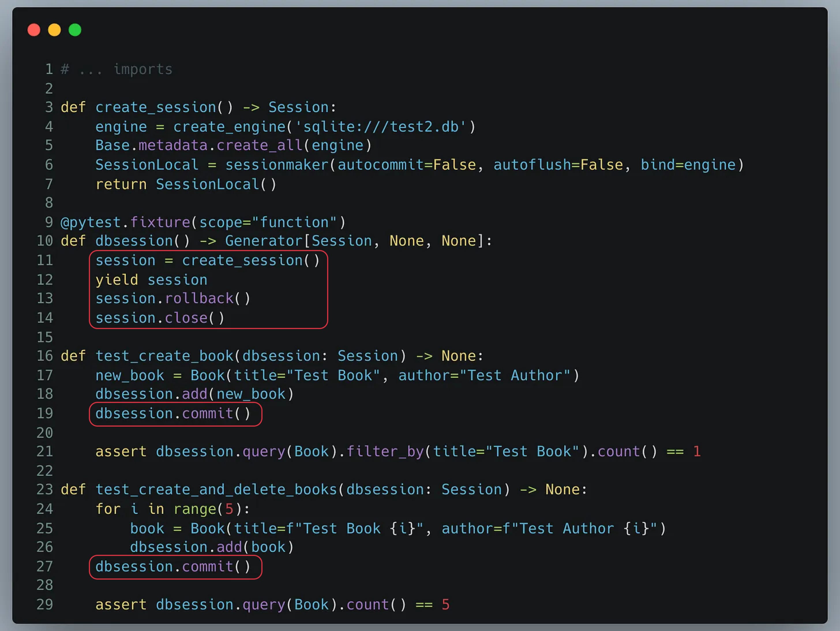This screenshot has height=631, width=840.
Task: Click autoflush=False in the sessionmaker call
Action: pyautogui.click(x=558, y=165)
